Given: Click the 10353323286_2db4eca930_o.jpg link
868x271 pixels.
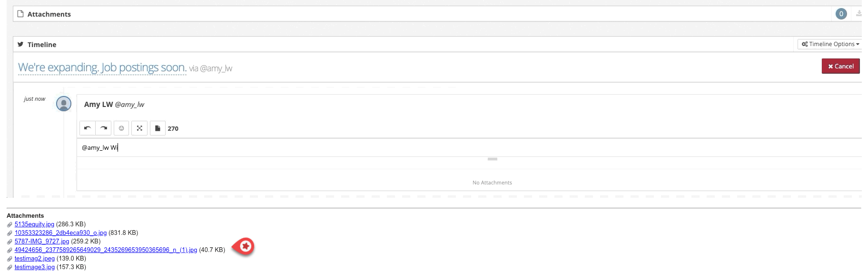Looking at the screenshot, I should pyautogui.click(x=60, y=233).
